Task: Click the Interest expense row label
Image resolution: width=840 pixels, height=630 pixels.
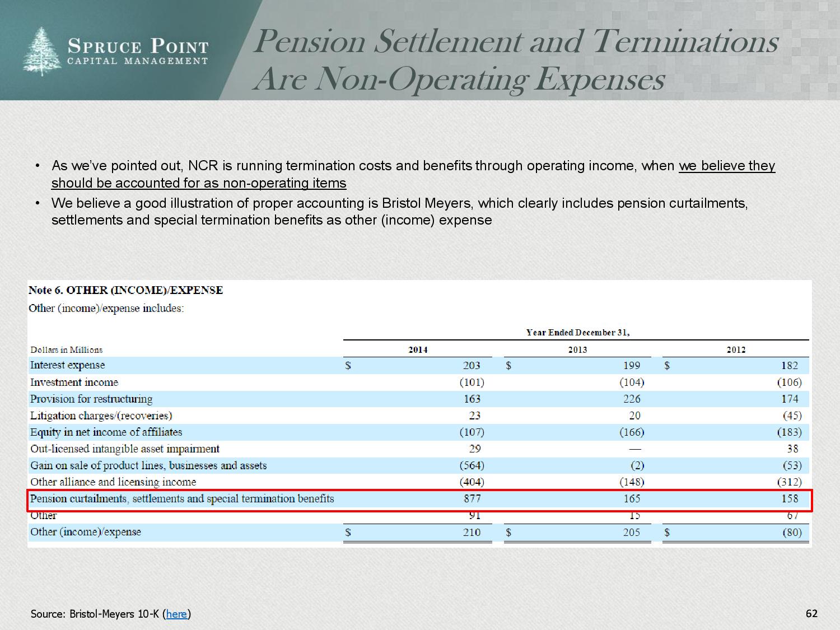Action: [x=67, y=365]
